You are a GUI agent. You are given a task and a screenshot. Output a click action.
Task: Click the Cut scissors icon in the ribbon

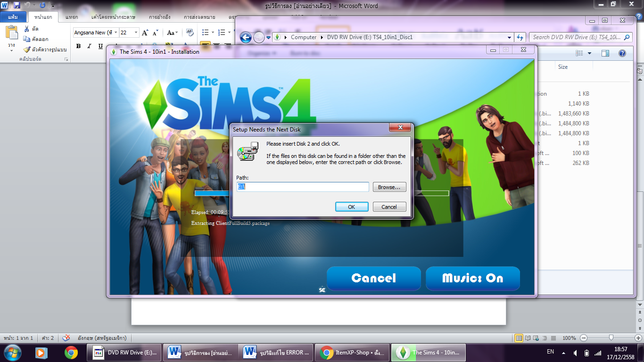[27, 29]
